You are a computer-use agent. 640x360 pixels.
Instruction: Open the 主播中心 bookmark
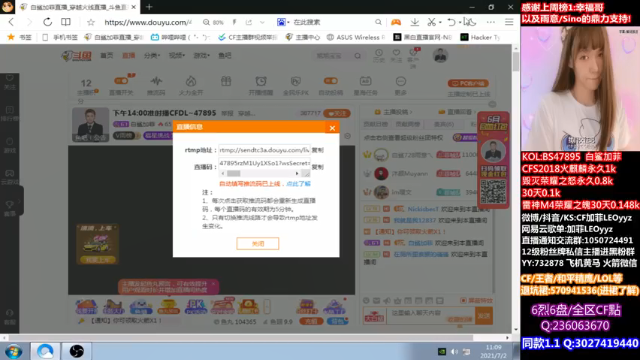302,37
